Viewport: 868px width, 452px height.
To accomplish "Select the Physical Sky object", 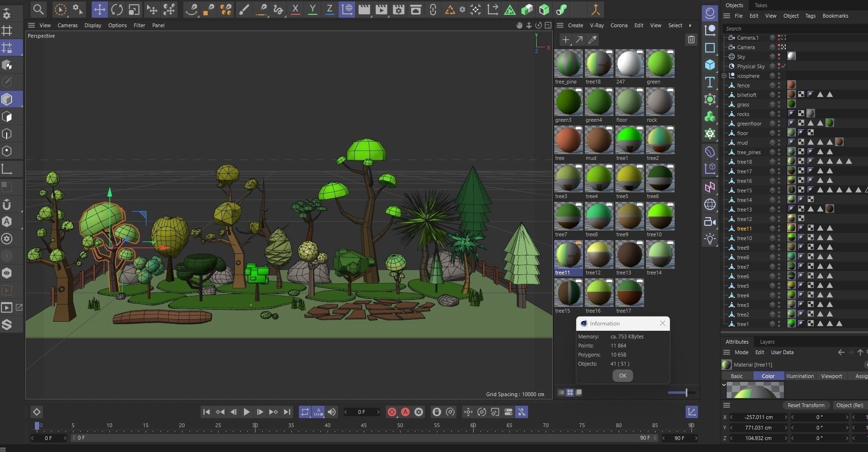I will 751,66.
